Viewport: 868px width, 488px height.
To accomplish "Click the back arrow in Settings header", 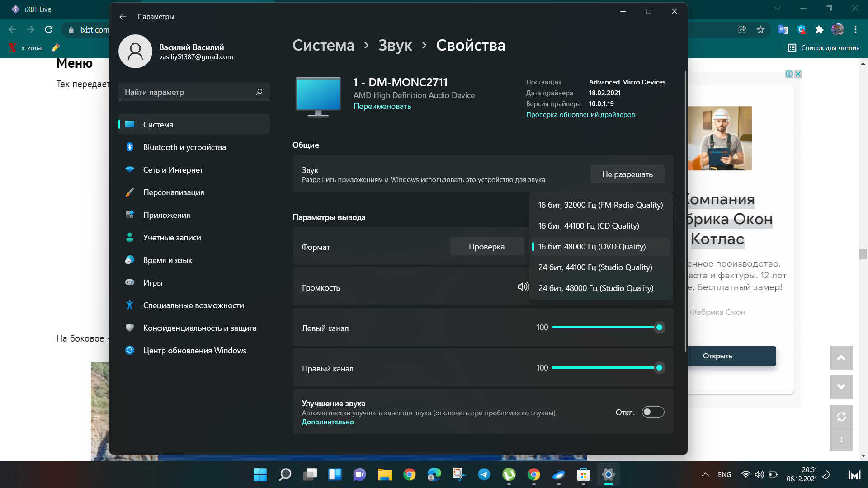I will pyautogui.click(x=123, y=17).
